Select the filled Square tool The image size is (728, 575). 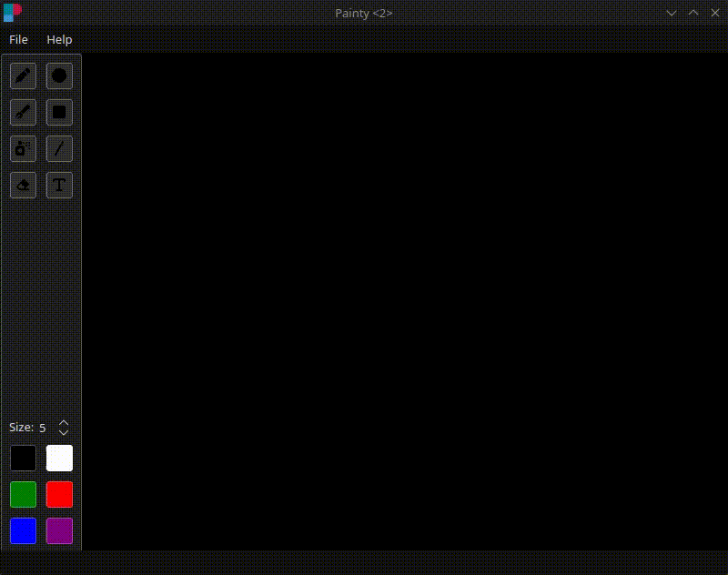coord(59,113)
